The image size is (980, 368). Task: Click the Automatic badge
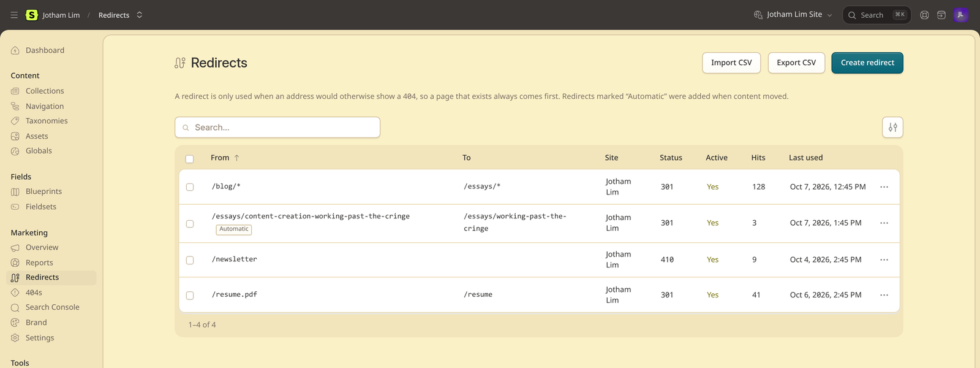[234, 229]
